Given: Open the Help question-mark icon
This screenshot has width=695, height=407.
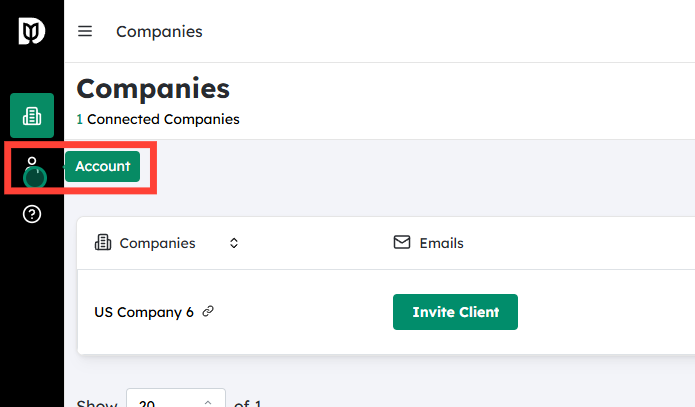Looking at the screenshot, I should (x=31, y=214).
